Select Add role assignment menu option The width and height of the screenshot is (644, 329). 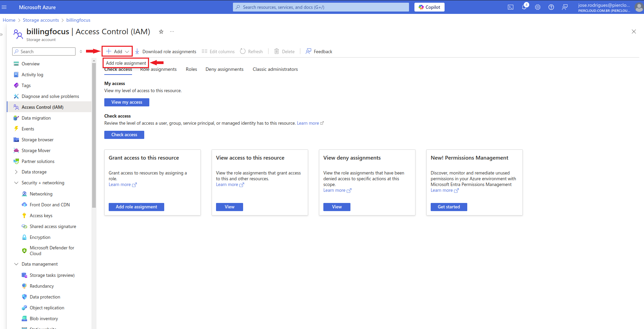point(126,63)
